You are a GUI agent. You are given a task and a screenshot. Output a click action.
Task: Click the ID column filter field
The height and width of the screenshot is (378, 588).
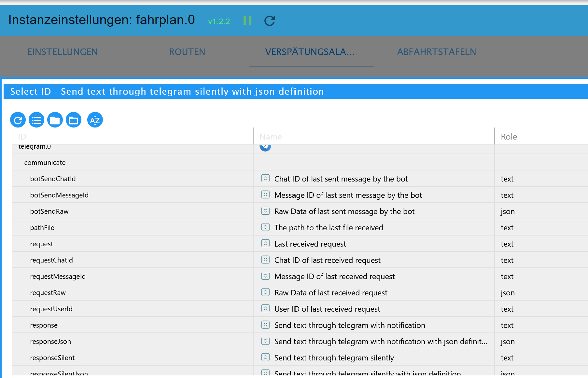130,137
